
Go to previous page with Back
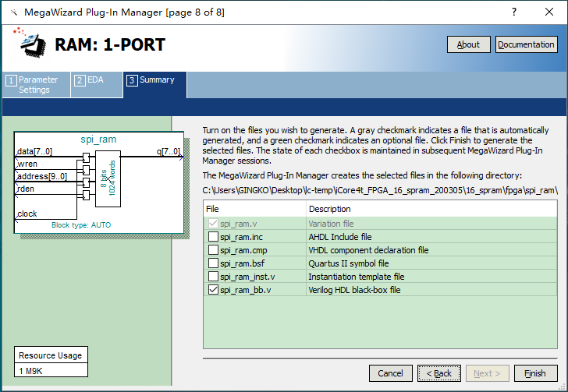[x=438, y=373]
